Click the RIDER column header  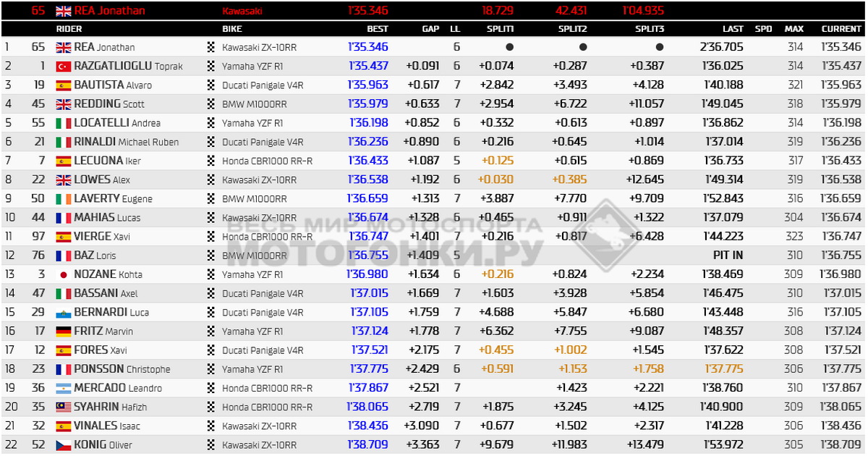[x=69, y=29]
